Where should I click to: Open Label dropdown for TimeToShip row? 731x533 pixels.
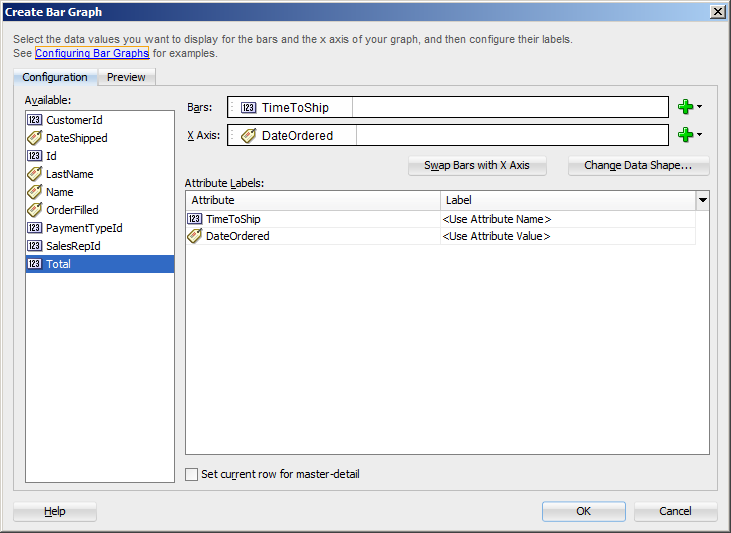[568, 219]
